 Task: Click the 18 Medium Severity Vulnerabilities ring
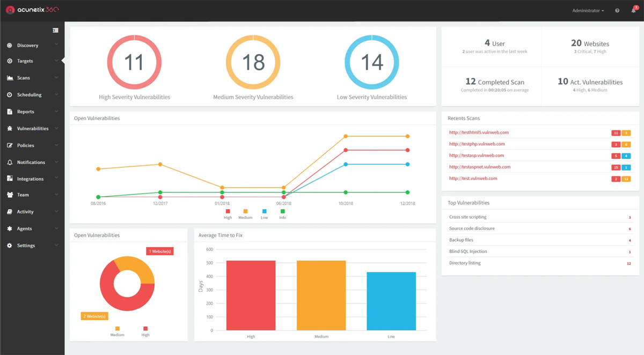click(253, 62)
